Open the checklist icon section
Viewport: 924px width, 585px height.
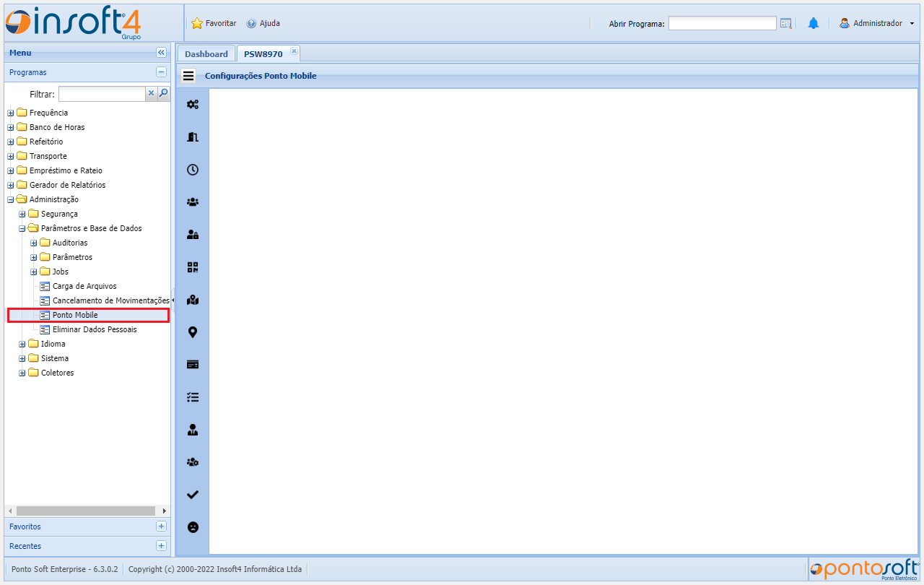(193, 397)
